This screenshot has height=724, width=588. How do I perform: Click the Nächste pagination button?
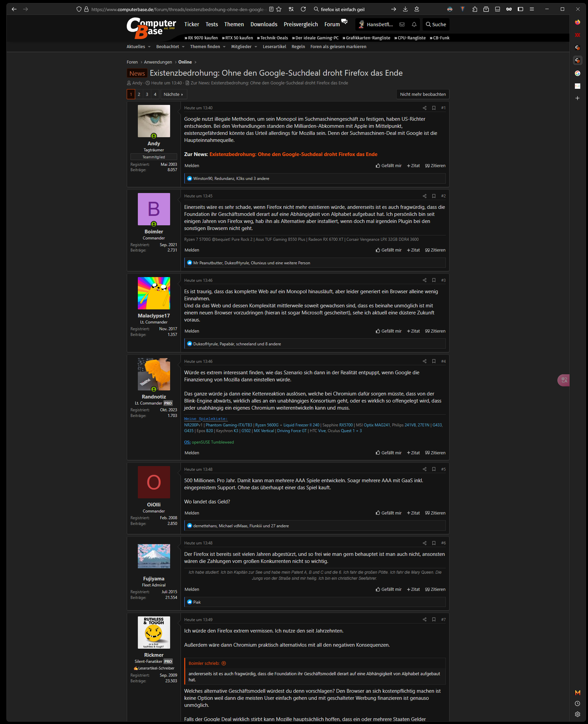173,94
